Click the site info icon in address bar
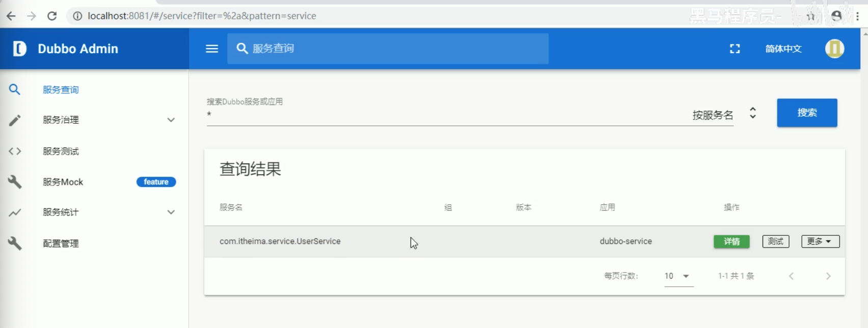Viewport: 868px width, 328px height. [x=77, y=16]
